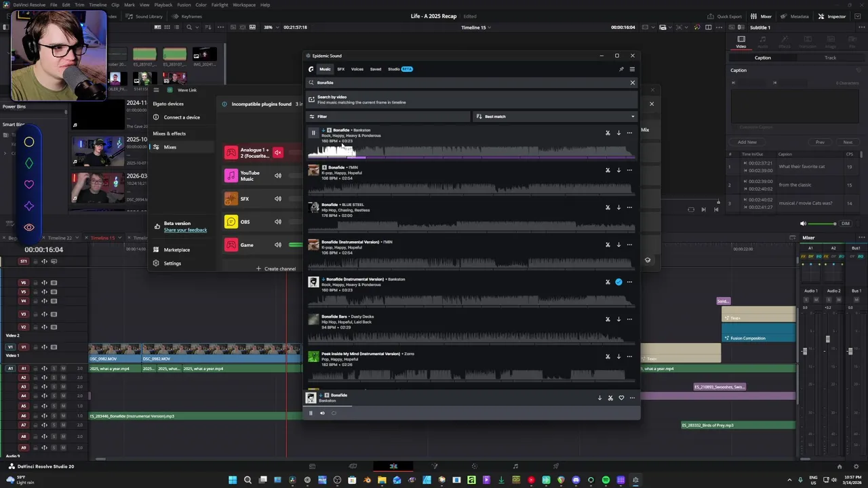Open the Best match sort dropdown
The height and width of the screenshot is (488, 868).
click(555, 117)
